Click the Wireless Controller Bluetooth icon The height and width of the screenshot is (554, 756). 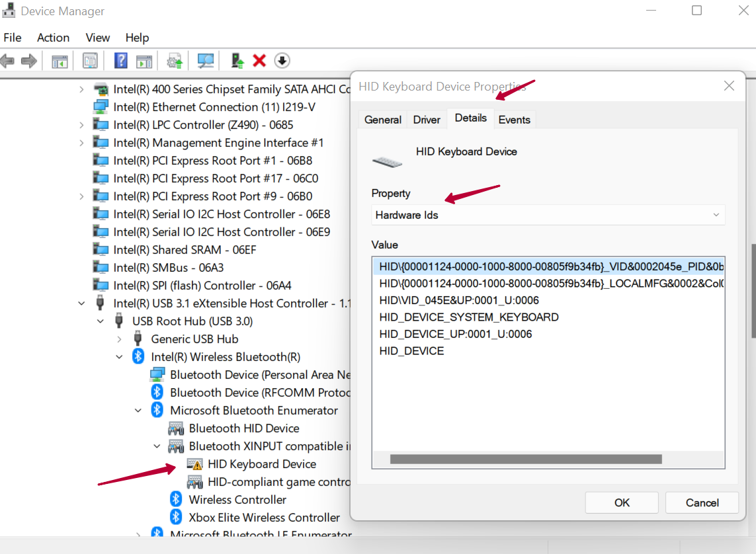coord(176,499)
